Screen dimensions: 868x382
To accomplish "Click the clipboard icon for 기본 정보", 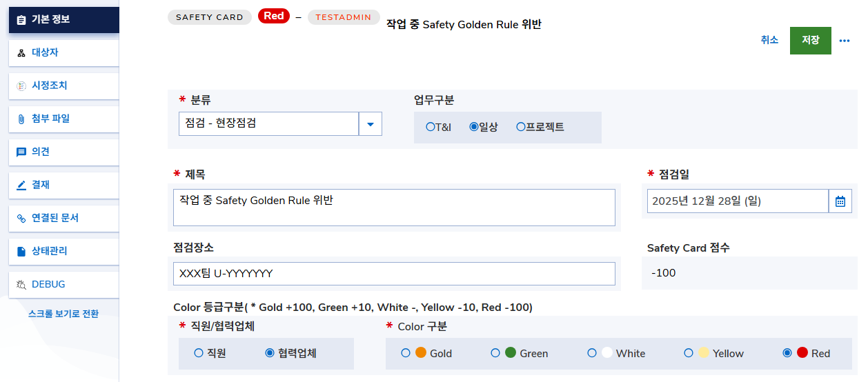I will pyautogui.click(x=21, y=19).
